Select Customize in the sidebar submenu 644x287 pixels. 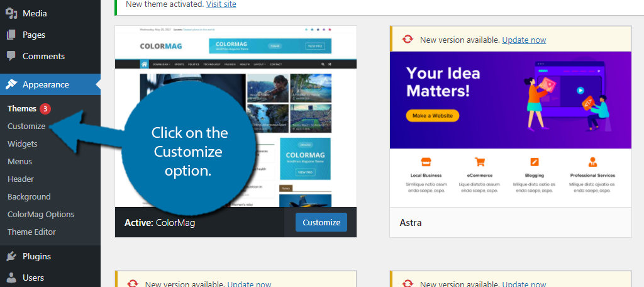(26, 127)
